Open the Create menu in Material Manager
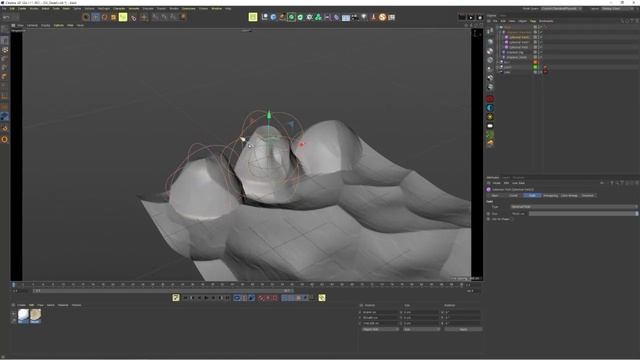 pyautogui.click(x=21, y=305)
